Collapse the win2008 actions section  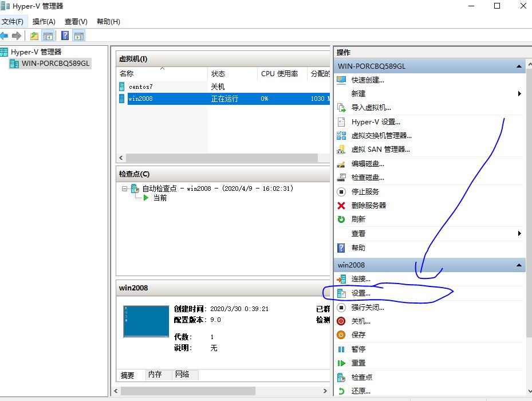pos(519,265)
